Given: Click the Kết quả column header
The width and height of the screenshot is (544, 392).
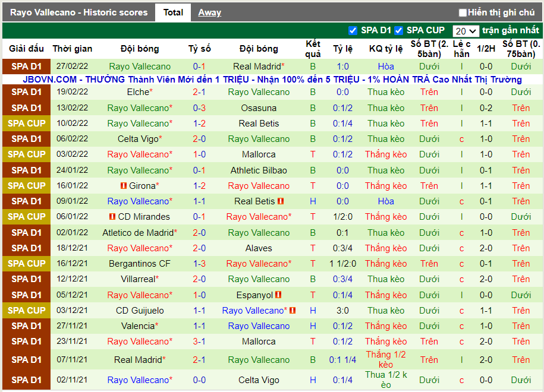Looking at the screenshot, I should tap(313, 49).
